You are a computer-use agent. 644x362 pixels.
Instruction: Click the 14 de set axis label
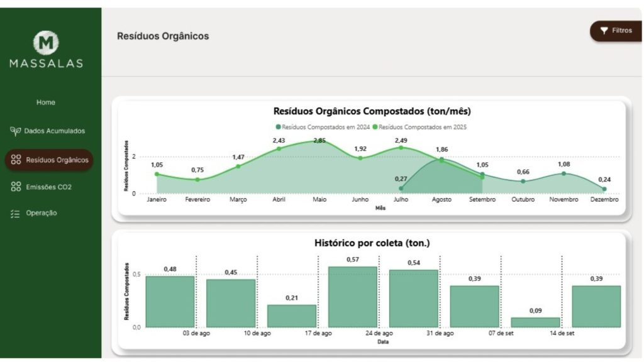click(x=562, y=333)
